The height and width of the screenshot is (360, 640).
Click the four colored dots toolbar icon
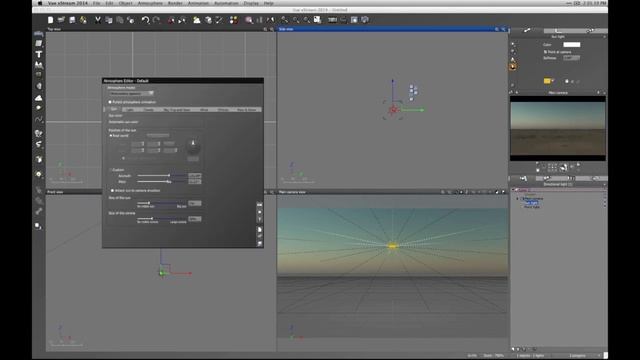(x=233, y=20)
